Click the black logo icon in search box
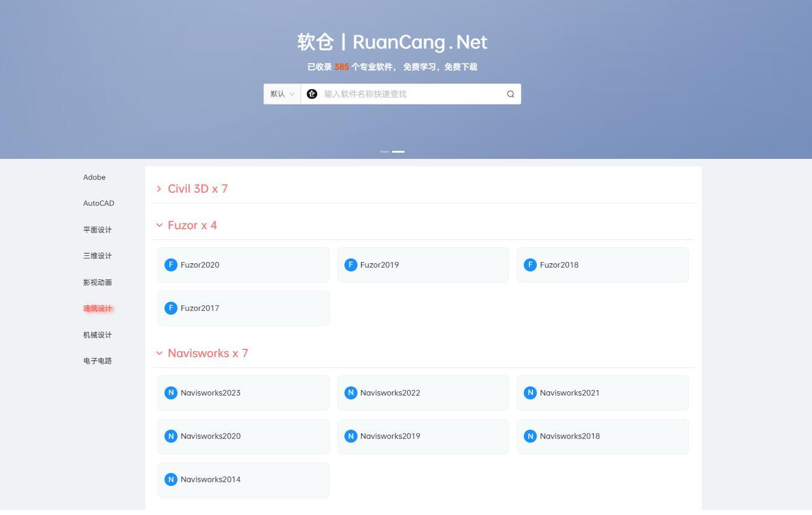The image size is (812, 515). [312, 94]
